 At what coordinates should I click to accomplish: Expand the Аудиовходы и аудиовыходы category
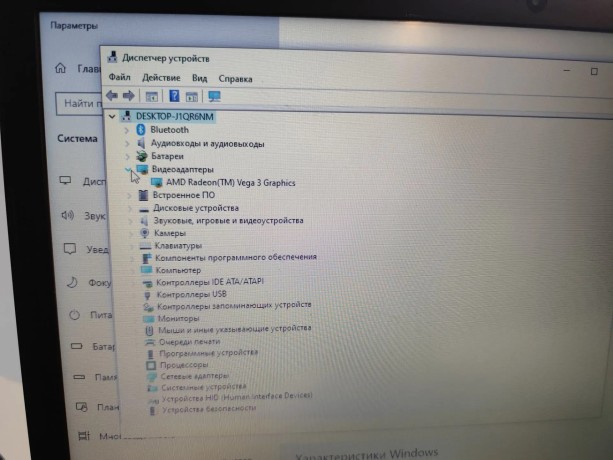(127, 143)
